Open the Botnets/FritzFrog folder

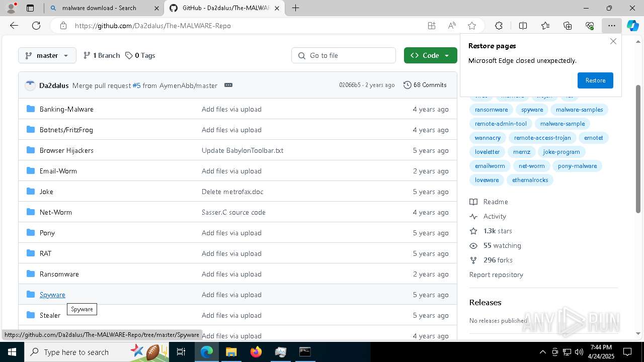(66, 130)
